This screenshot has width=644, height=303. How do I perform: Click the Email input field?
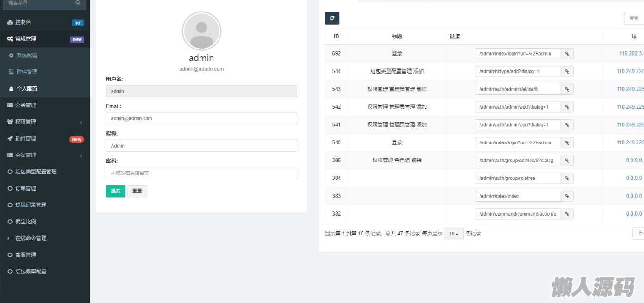(201, 118)
